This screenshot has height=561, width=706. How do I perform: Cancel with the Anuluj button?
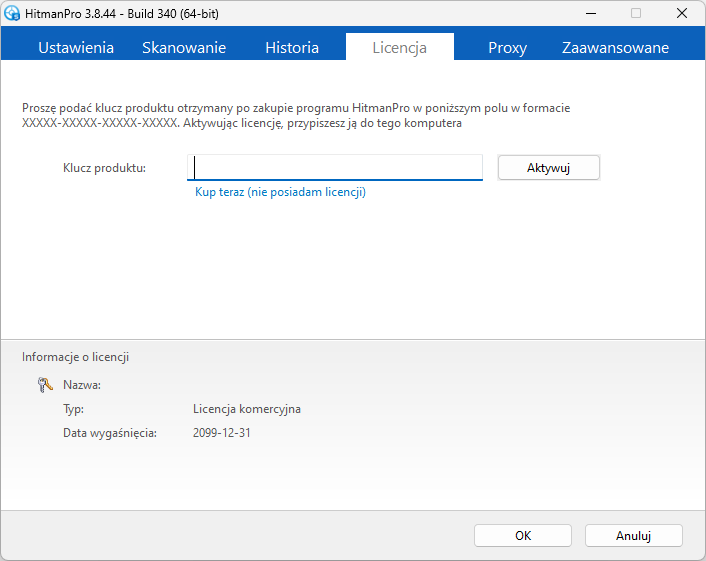tap(634, 536)
